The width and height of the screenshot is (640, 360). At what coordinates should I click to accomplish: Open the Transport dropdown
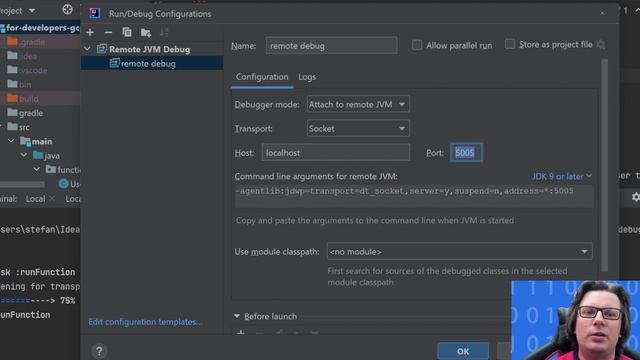pyautogui.click(x=358, y=129)
